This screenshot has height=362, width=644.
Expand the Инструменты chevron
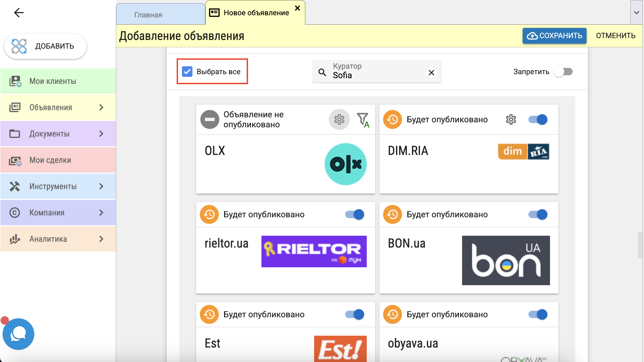click(x=101, y=186)
